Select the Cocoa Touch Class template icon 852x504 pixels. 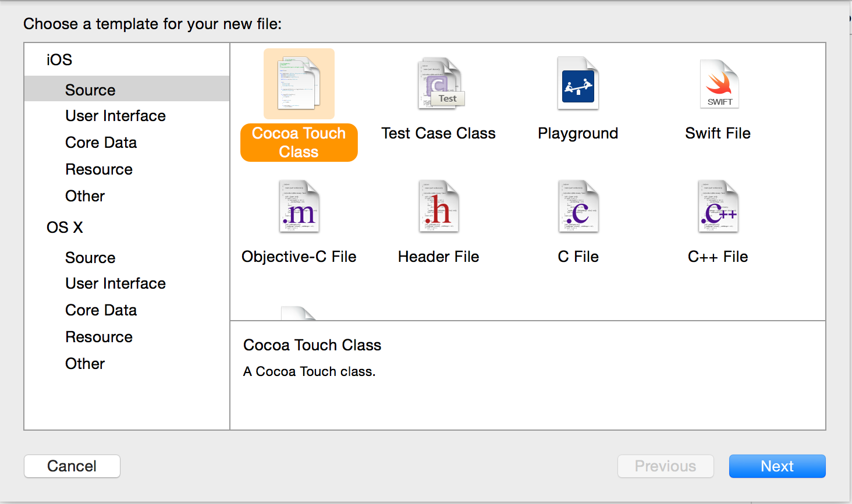tap(299, 84)
